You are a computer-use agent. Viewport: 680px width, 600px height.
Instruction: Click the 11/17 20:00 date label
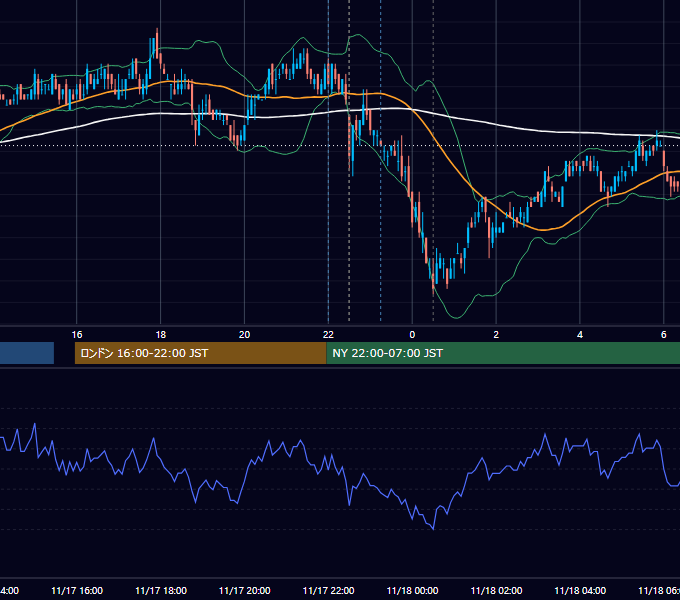[x=245, y=590]
